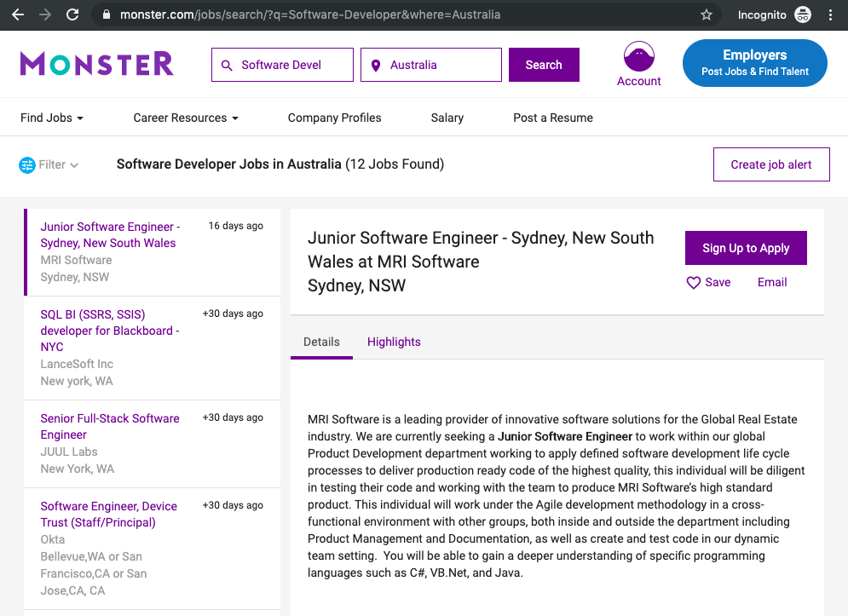The height and width of the screenshot is (616, 848).
Task: Open Senior Full-Stack Software Engineer listing
Action: click(110, 427)
